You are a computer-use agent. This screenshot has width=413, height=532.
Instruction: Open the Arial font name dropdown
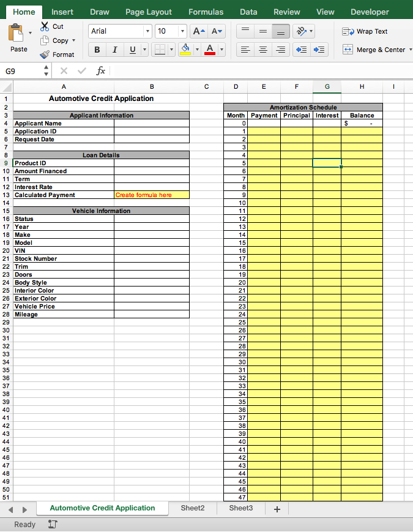pos(147,31)
